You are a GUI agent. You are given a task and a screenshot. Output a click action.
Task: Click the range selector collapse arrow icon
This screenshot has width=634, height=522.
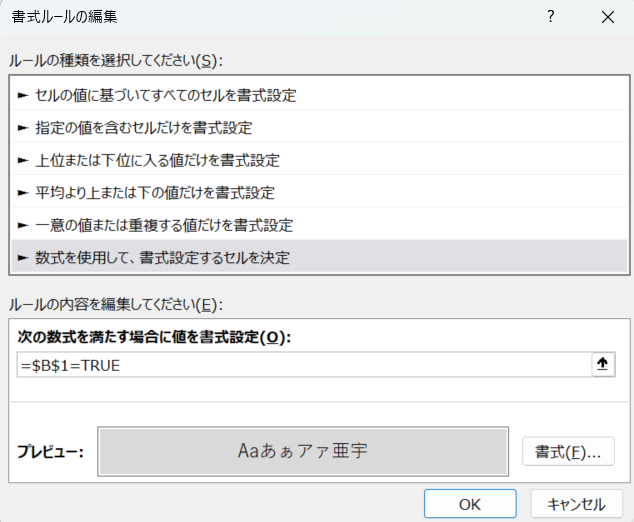point(602,365)
